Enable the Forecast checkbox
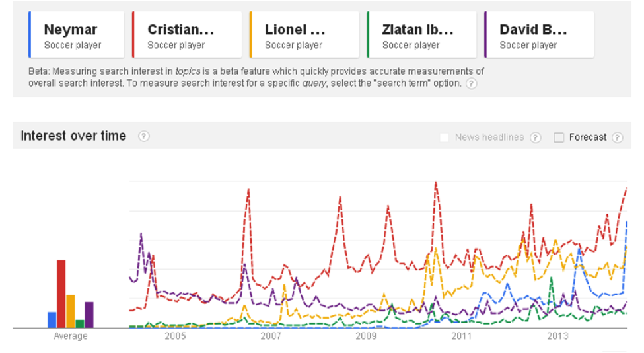The image size is (644, 353). point(559,137)
